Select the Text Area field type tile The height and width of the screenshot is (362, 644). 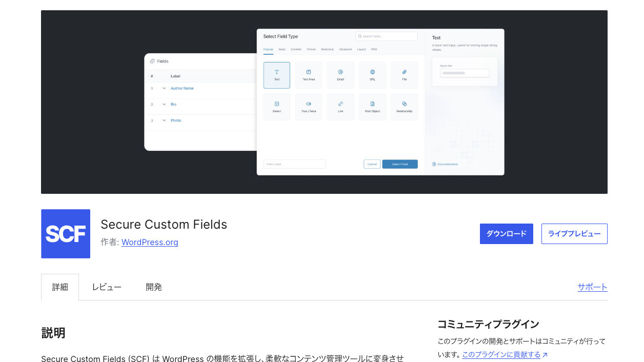[309, 75]
